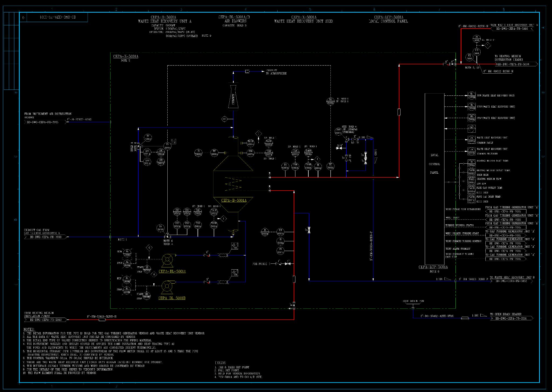Click the CHIMNEY stack symbol
The width and height of the screenshot is (552, 392).
[x=233, y=97]
